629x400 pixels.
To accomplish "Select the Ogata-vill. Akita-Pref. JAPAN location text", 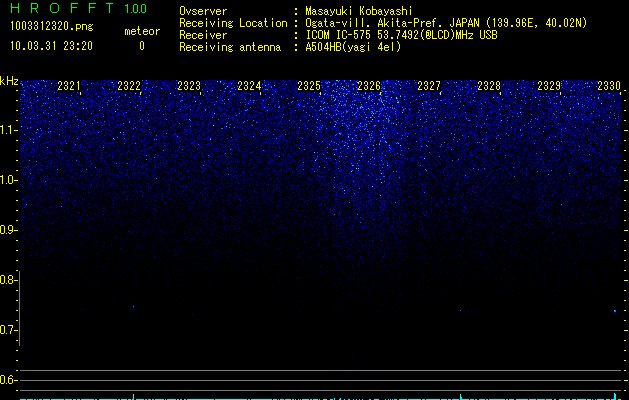I will pyautogui.click(x=446, y=23).
